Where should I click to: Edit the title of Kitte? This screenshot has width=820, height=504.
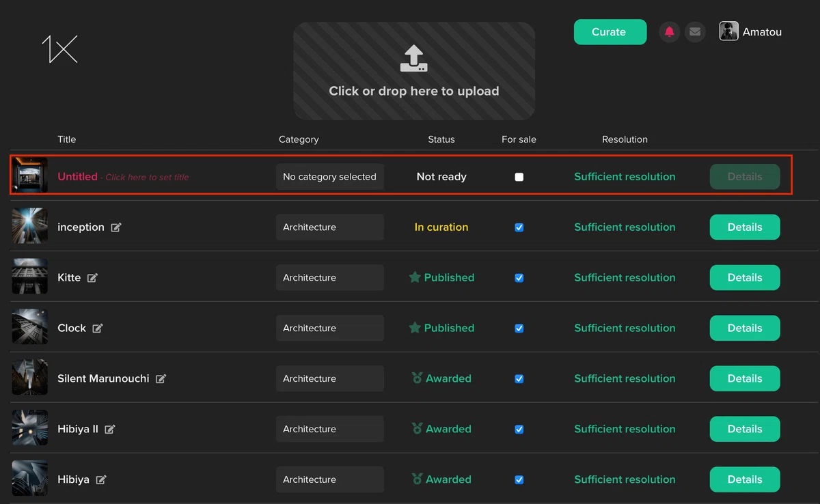click(92, 278)
